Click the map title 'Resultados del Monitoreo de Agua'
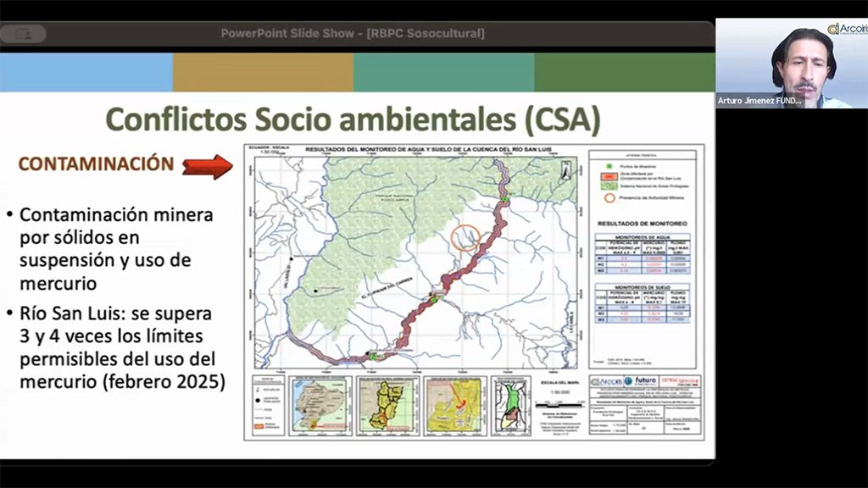 tap(428, 149)
